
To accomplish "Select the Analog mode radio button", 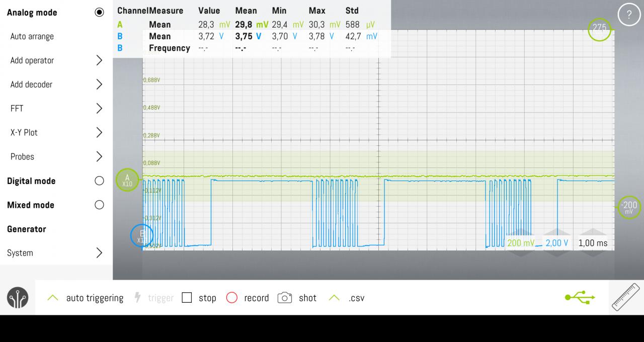I will 99,13.
